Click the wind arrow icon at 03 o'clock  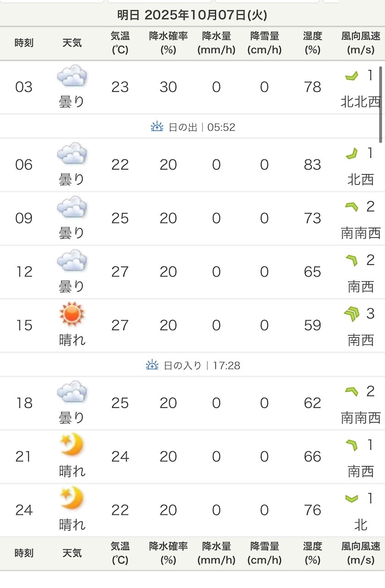coord(352,76)
